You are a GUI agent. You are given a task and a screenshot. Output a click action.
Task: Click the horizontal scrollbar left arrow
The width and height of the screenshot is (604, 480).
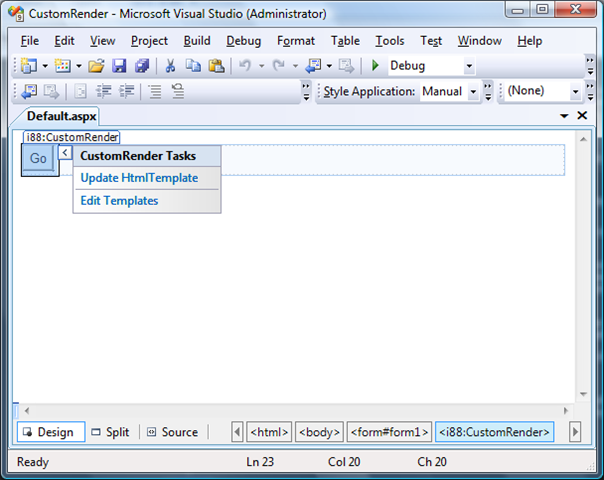click(27, 411)
